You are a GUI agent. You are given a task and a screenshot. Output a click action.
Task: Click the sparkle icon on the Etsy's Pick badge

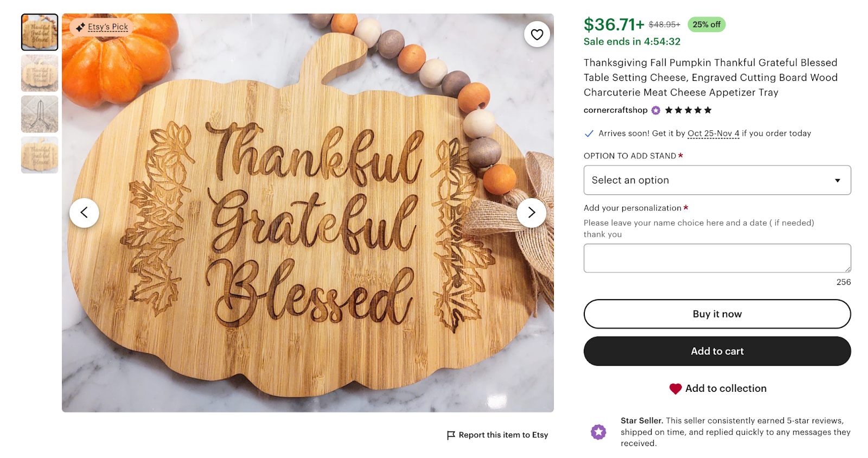[81, 26]
